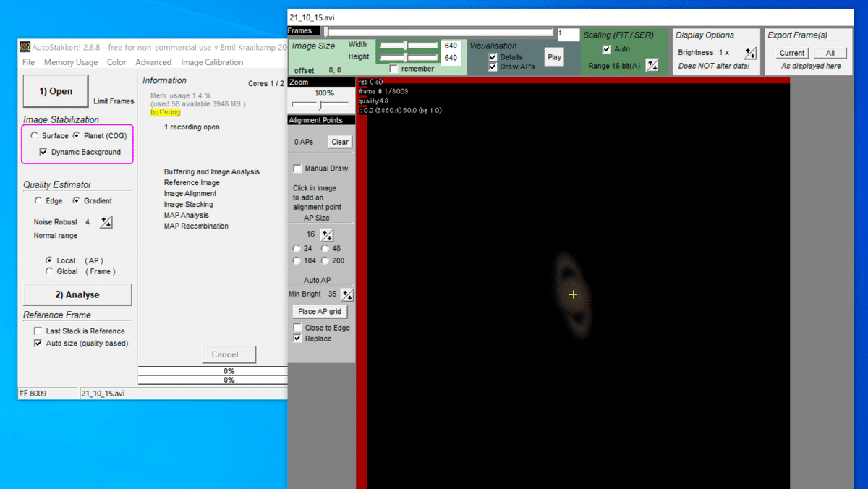Export All frames
The image size is (868, 489).
click(x=830, y=53)
